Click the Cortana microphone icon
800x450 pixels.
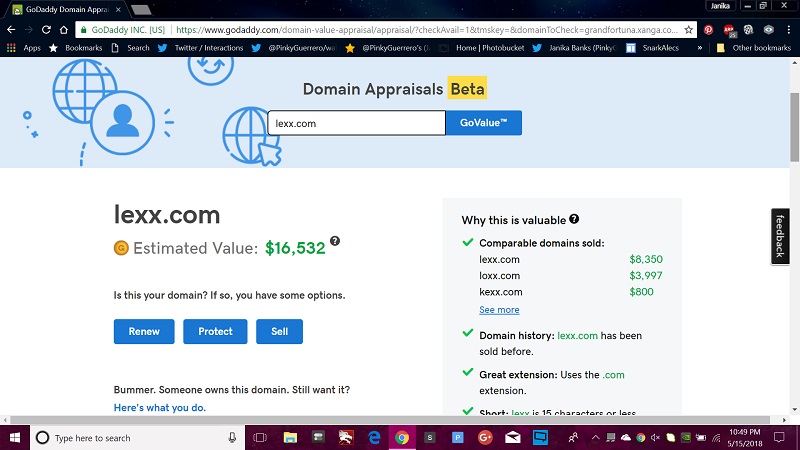[232, 438]
